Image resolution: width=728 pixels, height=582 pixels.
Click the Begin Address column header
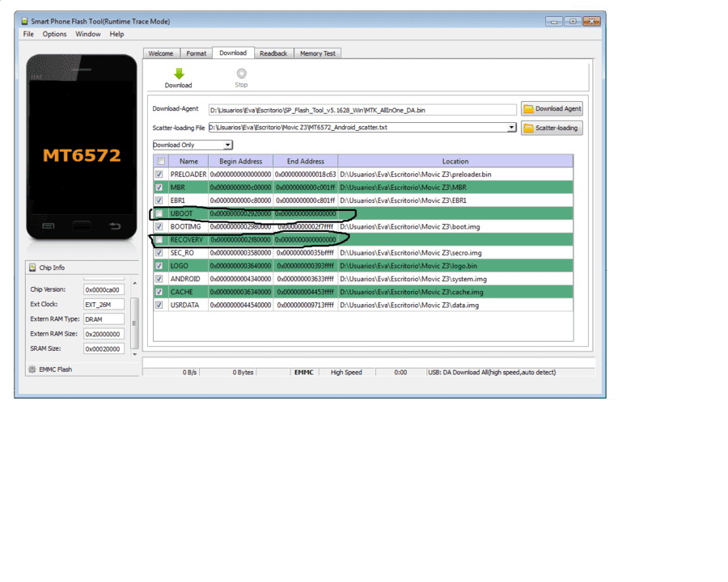pos(240,162)
